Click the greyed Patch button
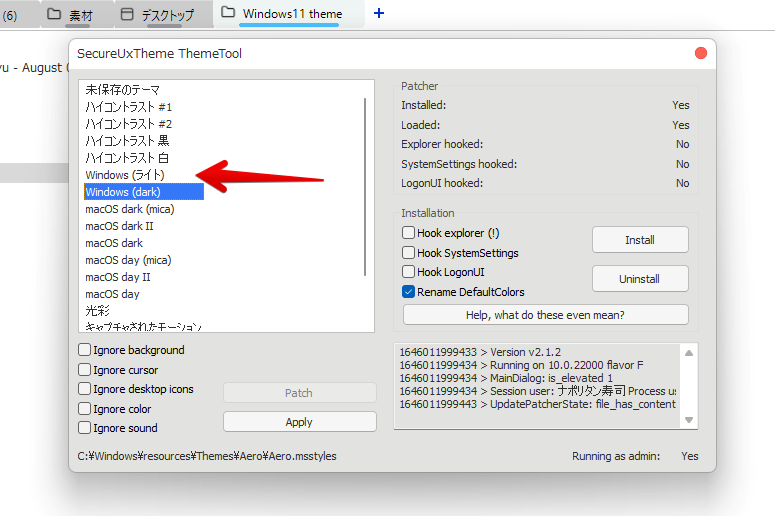Image resolution: width=775 pixels, height=516 pixels. pos(300,393)
